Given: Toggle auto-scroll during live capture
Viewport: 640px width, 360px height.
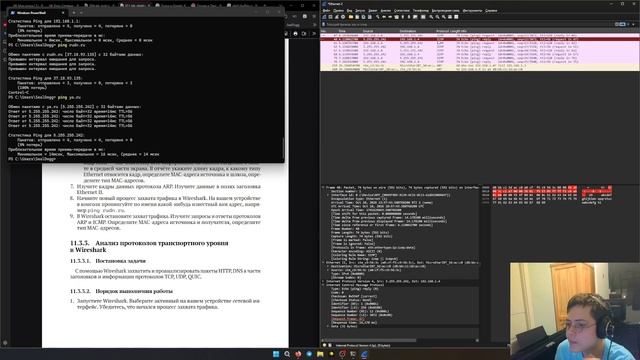Looking at the screenshot, I should (x=415, y=17).
